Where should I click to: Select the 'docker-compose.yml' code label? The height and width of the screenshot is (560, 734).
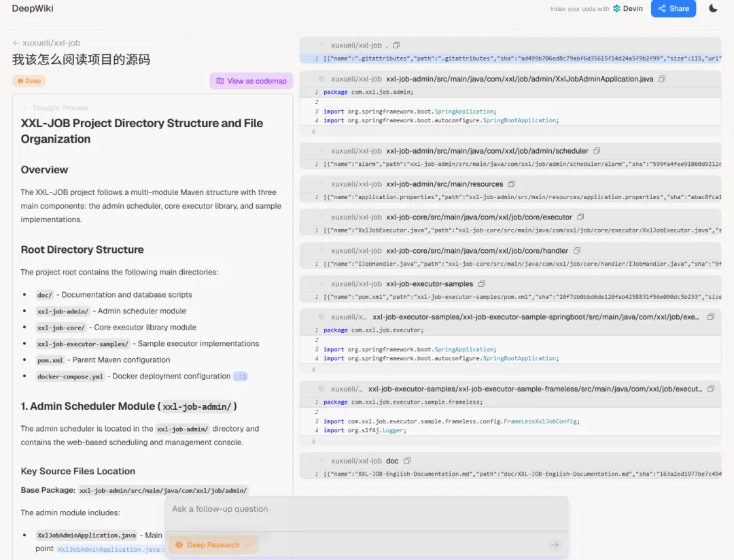point(70,377)
